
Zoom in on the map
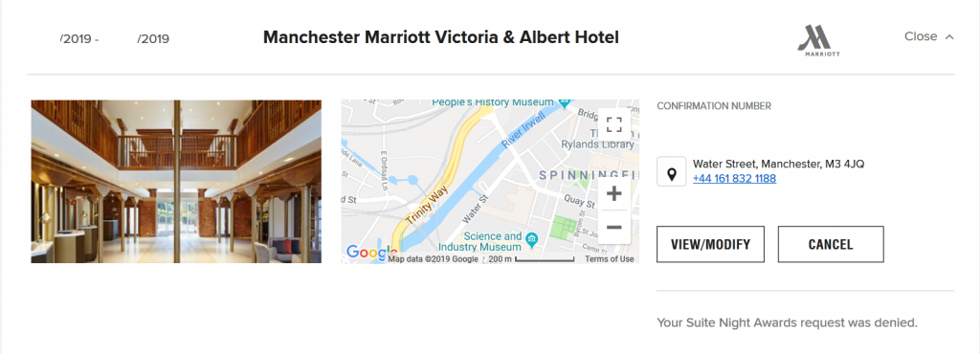click(614, 193)
